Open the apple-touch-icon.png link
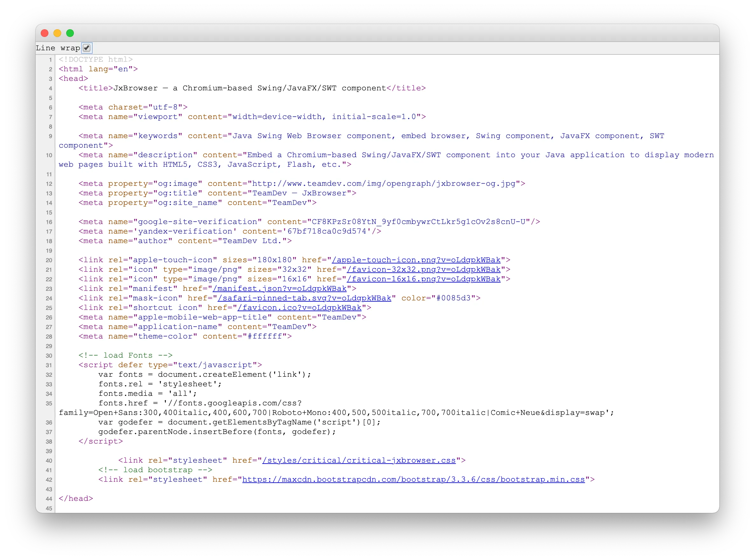 pyautogui.click(x=416, y=260)
